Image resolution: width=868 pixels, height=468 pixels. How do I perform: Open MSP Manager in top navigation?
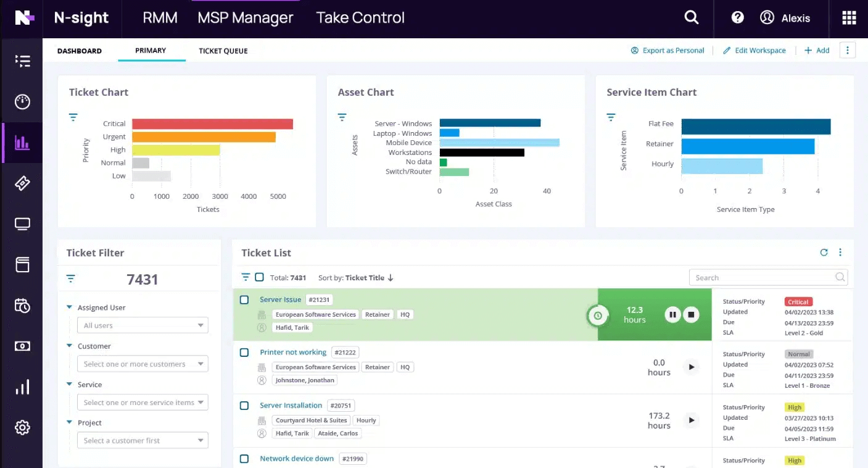[x=245, y=18]
